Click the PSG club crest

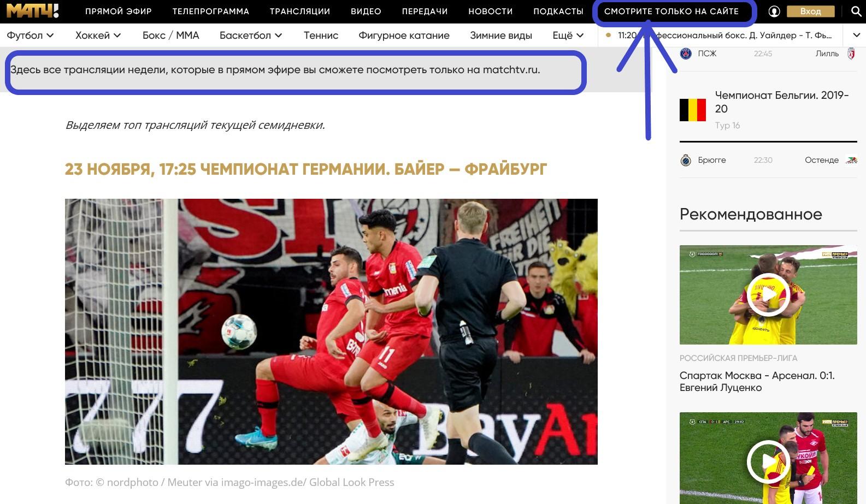point(686,53)
